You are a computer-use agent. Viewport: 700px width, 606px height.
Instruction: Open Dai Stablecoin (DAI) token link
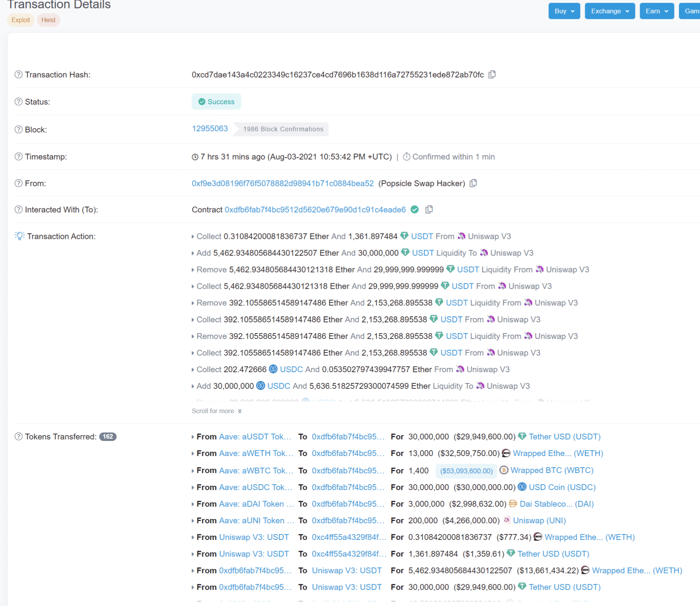tap(557, 504)
